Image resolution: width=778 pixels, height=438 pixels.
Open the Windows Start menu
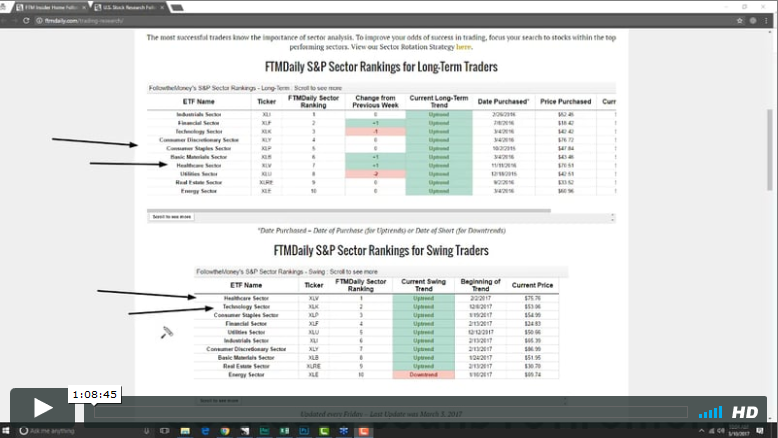7,431
